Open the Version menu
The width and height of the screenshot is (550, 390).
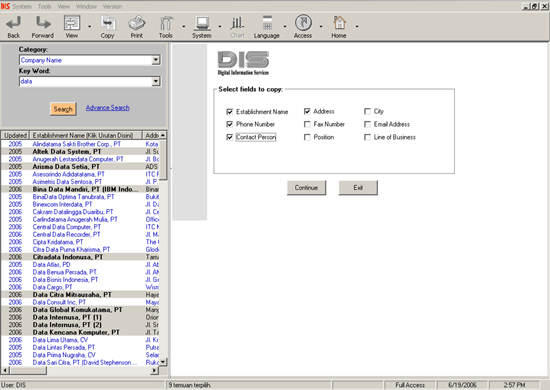(x=112, y=6)
